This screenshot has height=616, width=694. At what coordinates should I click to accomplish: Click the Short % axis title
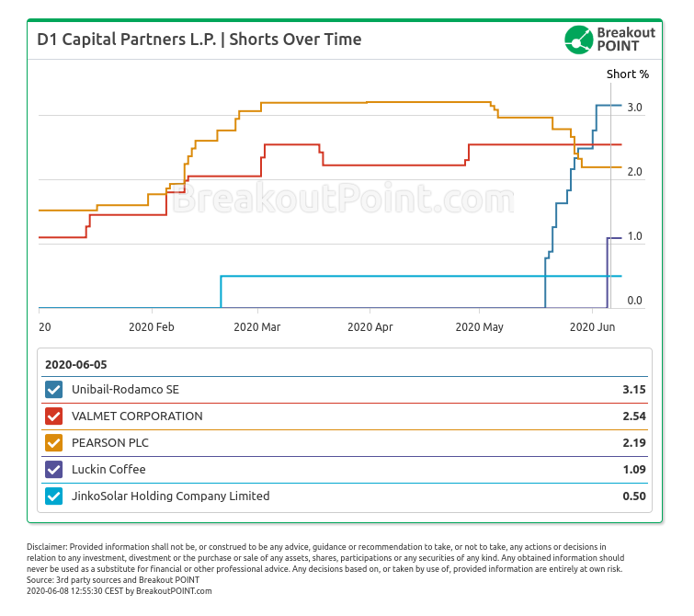tap(628, 74)
